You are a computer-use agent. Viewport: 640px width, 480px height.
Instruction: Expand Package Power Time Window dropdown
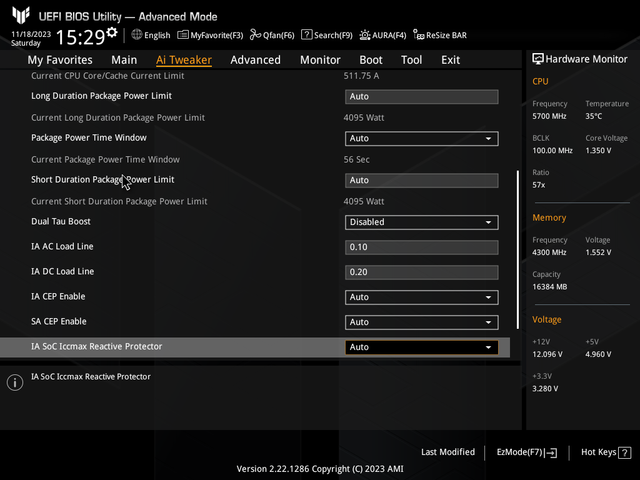(x=422, y=138)
